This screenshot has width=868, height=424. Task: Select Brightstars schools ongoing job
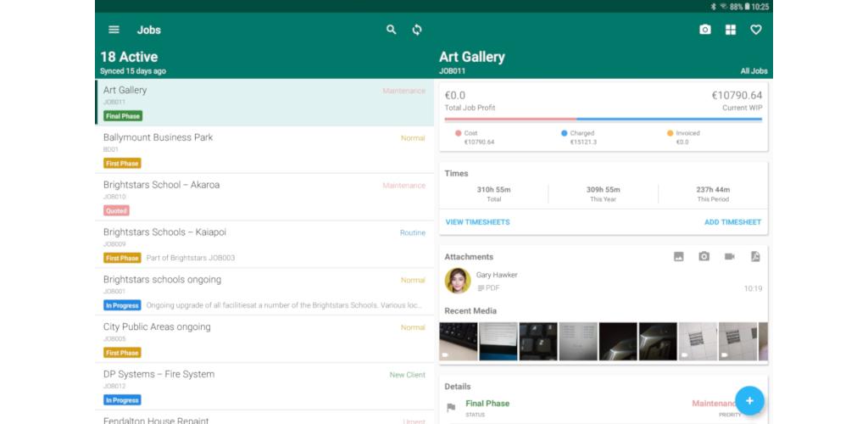coord(264,292)
